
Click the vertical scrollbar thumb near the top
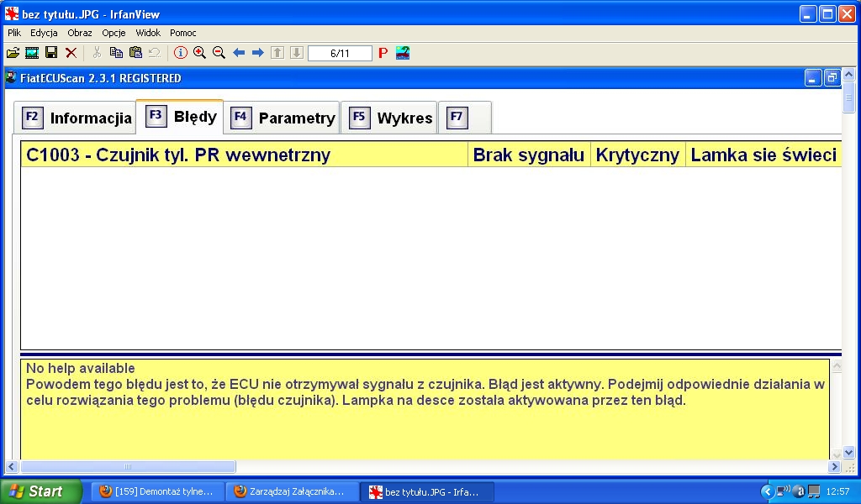[x=849, y=97]
